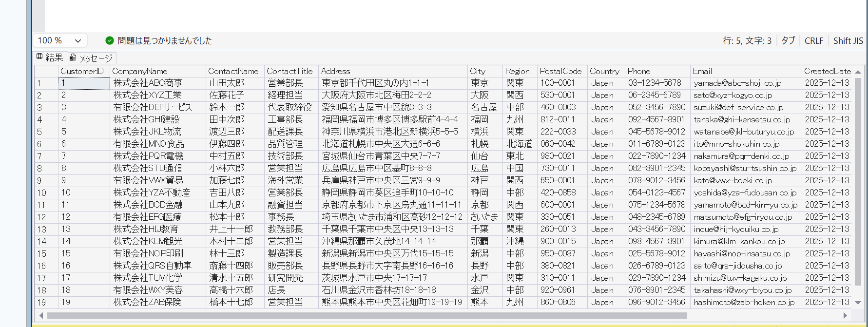Select the cell 清水十五郎
868x327 pixels.
pyautogui.click(x=235, y=278)
